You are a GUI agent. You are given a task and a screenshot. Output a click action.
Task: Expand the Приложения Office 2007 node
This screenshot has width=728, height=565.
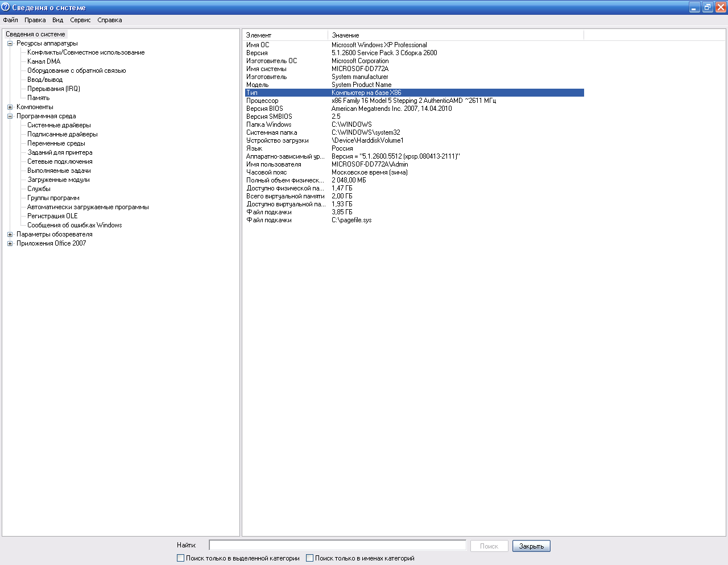click(10, 243)
